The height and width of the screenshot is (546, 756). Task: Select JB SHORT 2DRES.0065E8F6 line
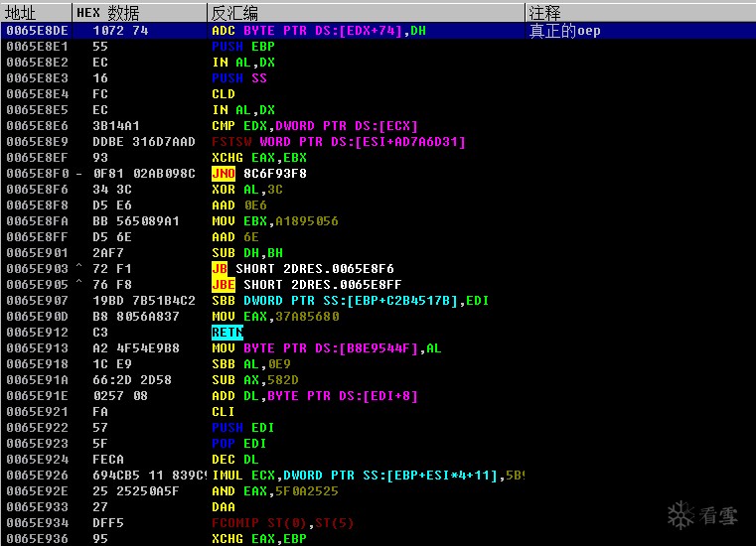[303, 268]
